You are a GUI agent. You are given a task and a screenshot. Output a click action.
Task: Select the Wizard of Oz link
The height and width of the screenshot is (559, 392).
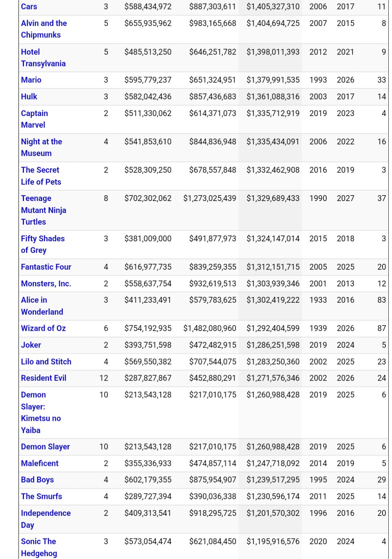(x=43, y=329)
